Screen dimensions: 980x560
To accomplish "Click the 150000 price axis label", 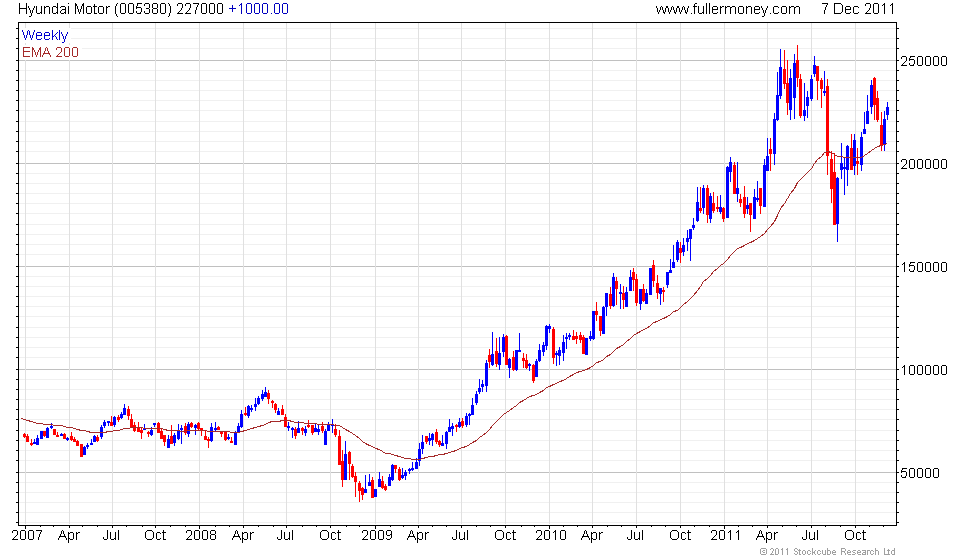I will tap(924, 268).
